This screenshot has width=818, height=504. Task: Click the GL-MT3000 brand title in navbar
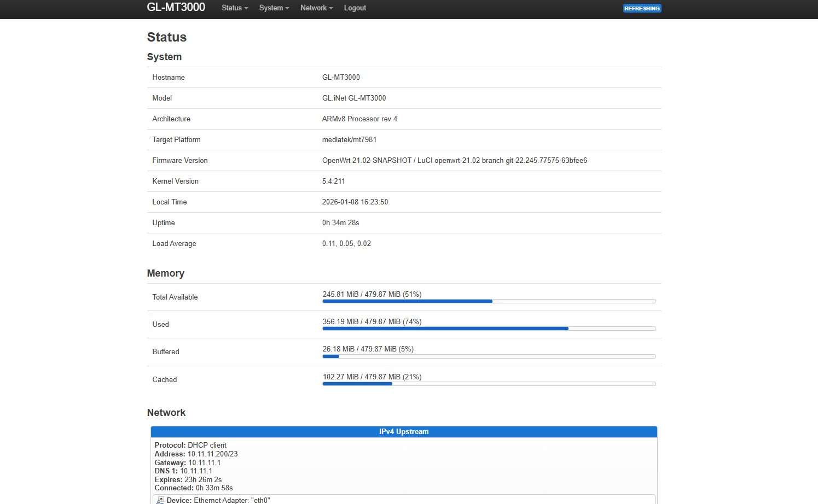pyautogui.click(x=176, y=7)
